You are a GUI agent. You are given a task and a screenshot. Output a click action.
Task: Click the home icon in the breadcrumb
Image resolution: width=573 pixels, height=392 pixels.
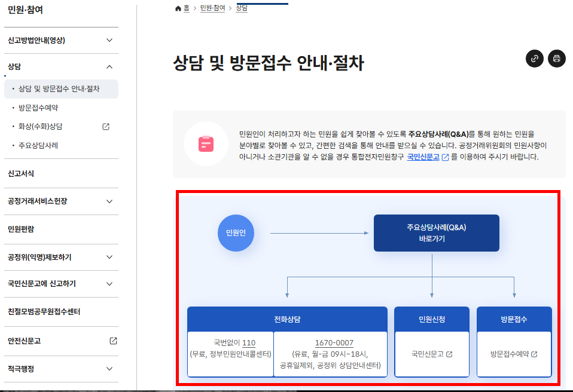(x=177, y=8)
